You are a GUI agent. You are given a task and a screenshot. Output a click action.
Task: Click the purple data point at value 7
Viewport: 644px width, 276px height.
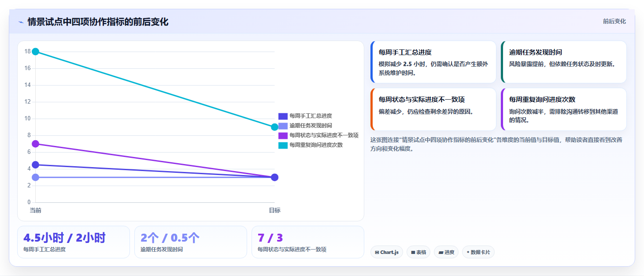point(36,144)
